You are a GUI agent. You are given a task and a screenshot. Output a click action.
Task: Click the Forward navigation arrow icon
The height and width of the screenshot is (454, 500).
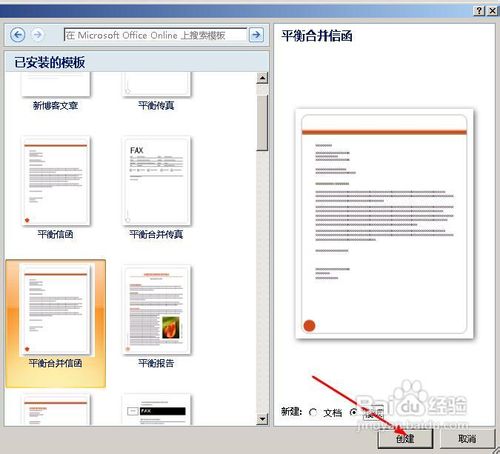[x=38, y=35]
